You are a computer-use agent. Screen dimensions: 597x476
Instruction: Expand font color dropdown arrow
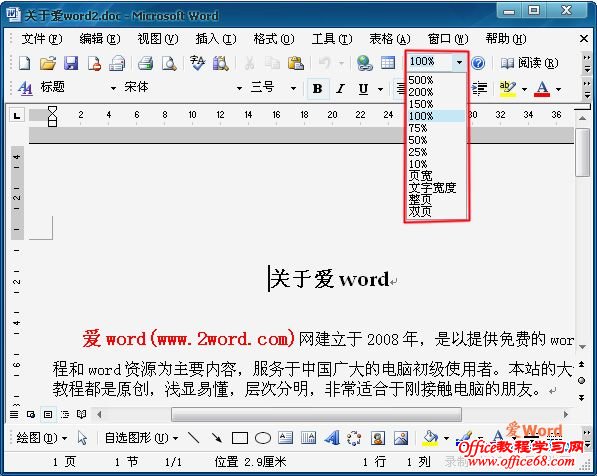point(558,89)
